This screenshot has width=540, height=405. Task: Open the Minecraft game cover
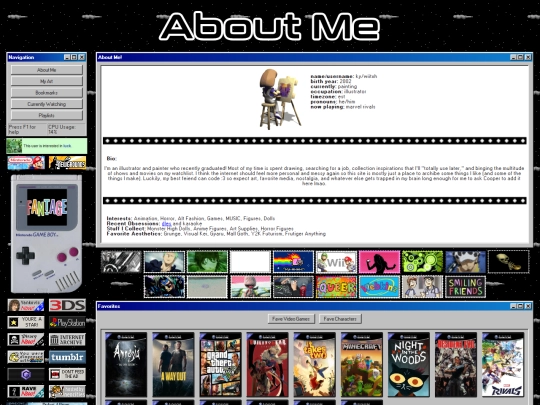point(362,365)
